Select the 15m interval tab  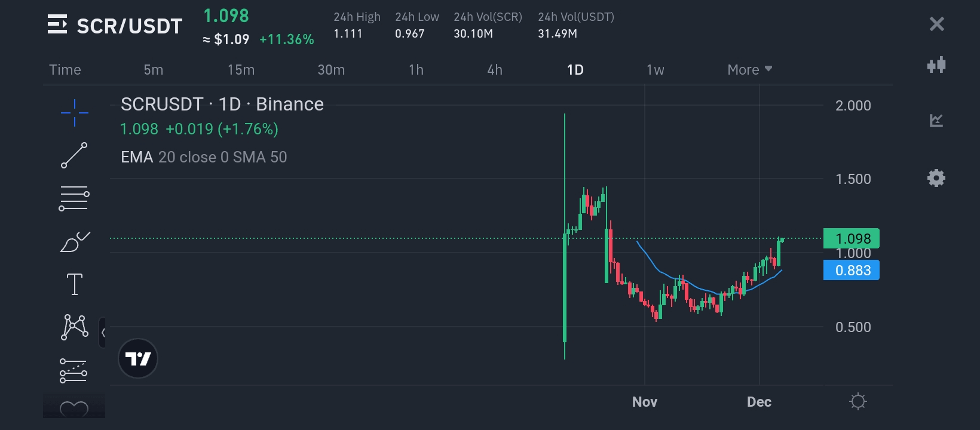(x=241, y=70)
